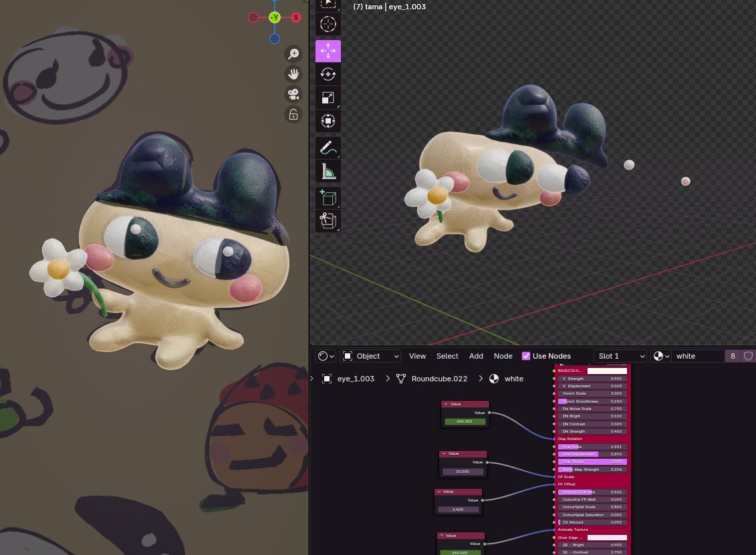Click the 10.000 value field

pos(463,471)
